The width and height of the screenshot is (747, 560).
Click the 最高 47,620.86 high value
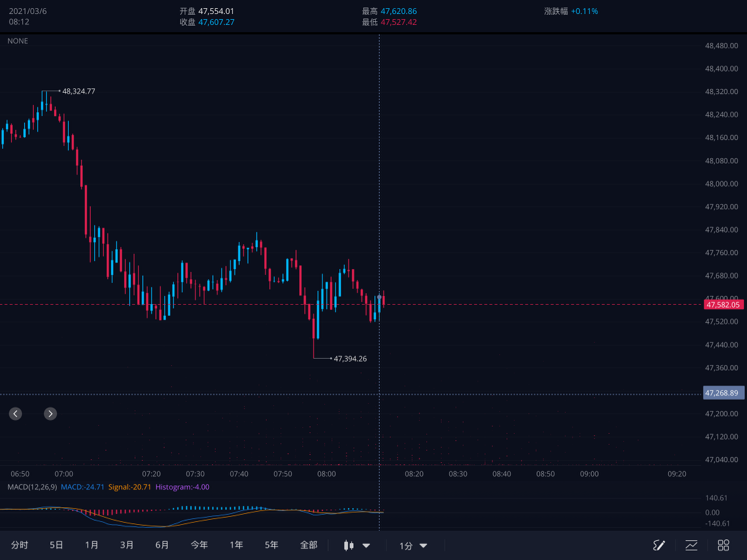pos(389,11)
